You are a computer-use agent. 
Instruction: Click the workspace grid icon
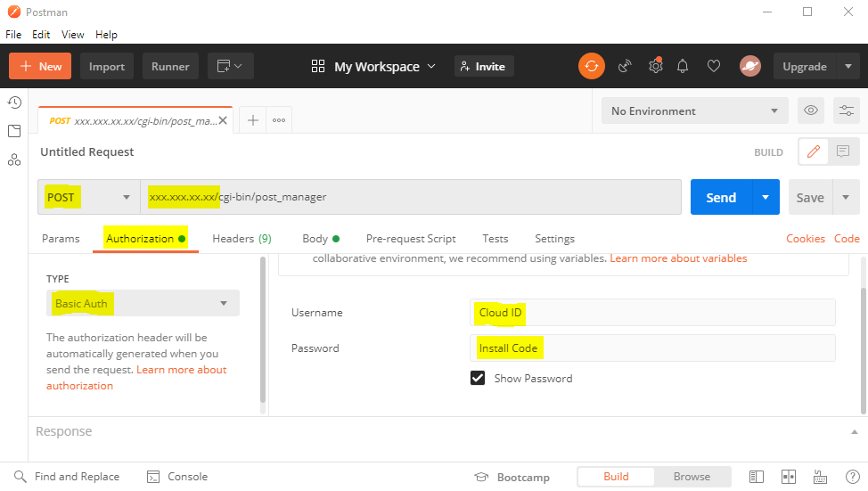[318, 67]
